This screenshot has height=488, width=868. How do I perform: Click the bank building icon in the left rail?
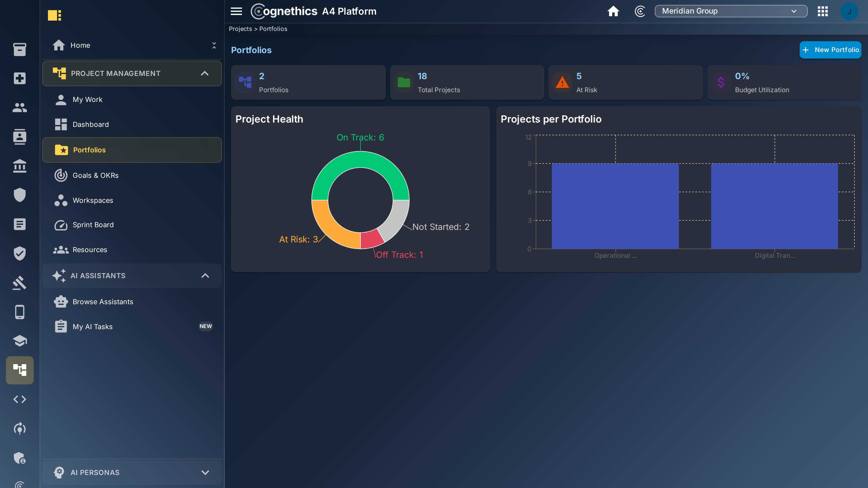pos(20,166)
